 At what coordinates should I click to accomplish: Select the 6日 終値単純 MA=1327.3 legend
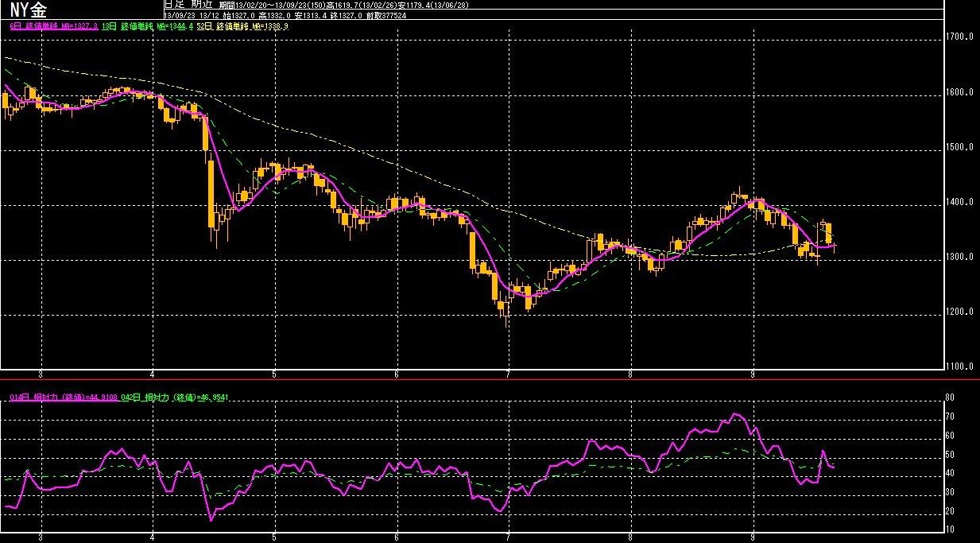click(53, 26)
